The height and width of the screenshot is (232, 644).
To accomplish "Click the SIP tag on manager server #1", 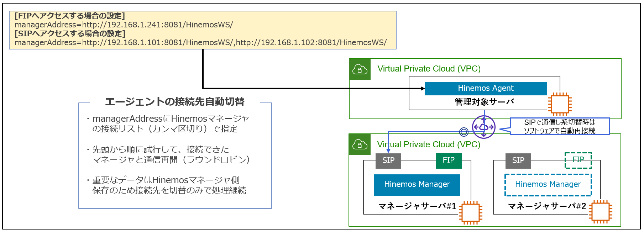I will pos(388,160).
